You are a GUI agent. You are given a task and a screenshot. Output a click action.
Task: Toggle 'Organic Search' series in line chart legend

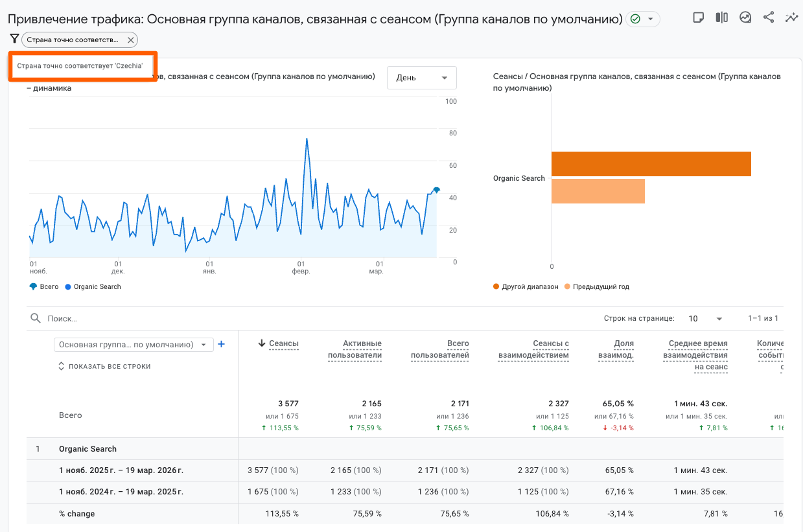click(x=93, y=286)
